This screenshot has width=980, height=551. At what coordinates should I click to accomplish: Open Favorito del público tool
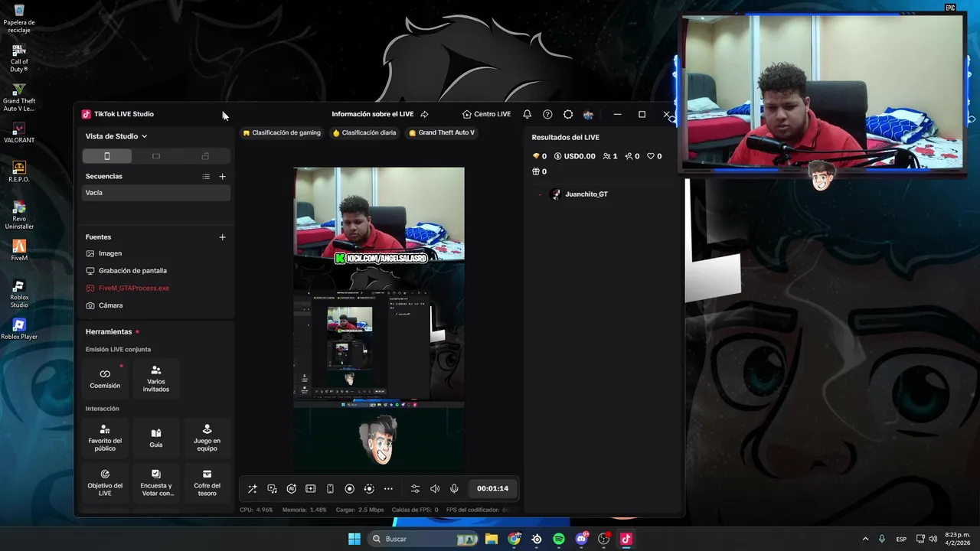coord(105,438)
